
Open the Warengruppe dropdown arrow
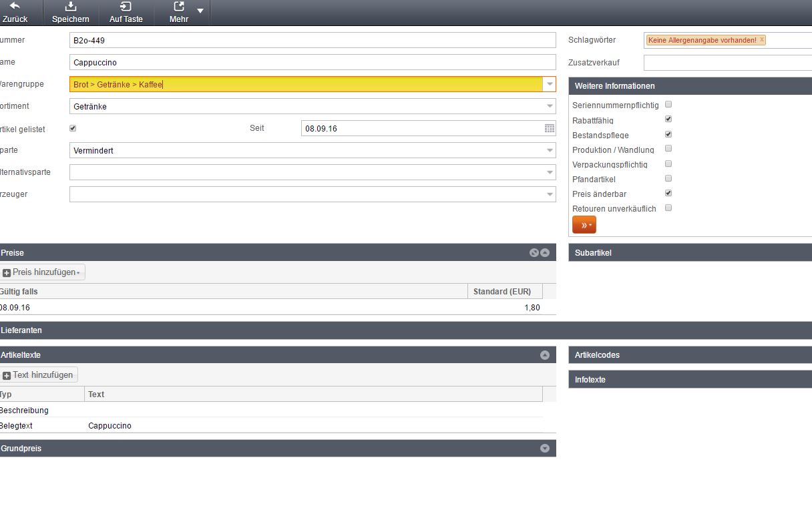pyautogui.click(x=549, y=85)
